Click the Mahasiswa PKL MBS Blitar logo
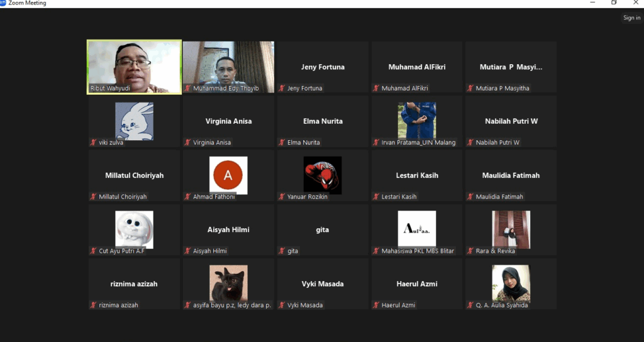The height and width of the screenshot is (342, 644). pos(416,229)
